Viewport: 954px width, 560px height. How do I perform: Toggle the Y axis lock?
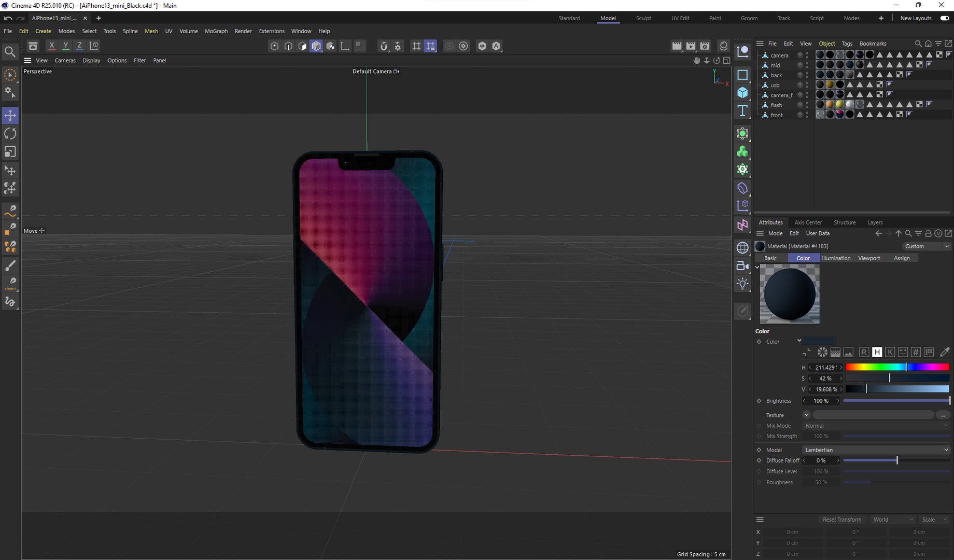[65, 46]
